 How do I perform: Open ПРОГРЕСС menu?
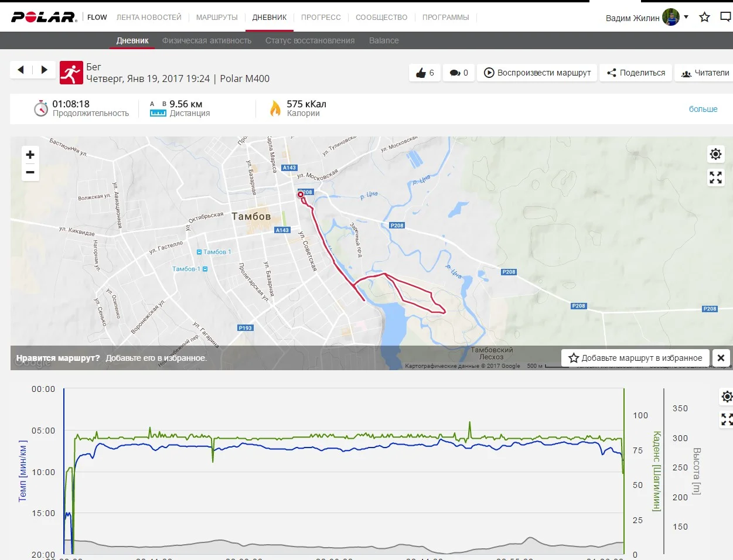321,17
